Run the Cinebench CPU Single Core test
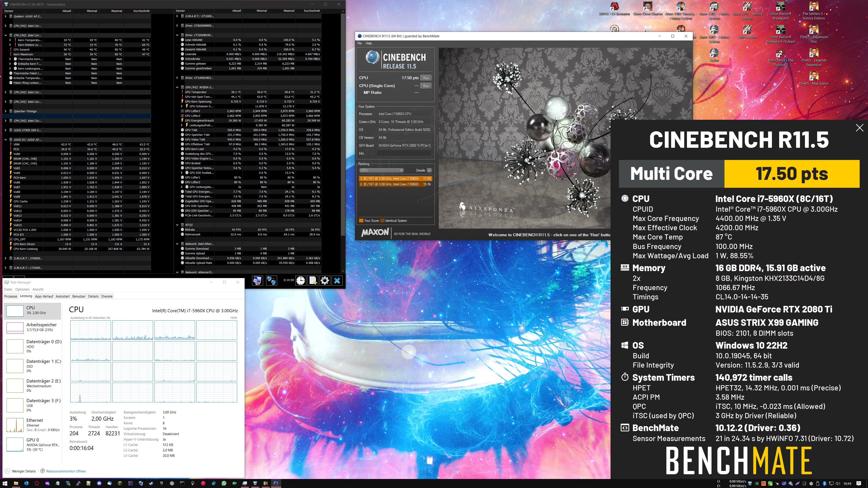 426,86
